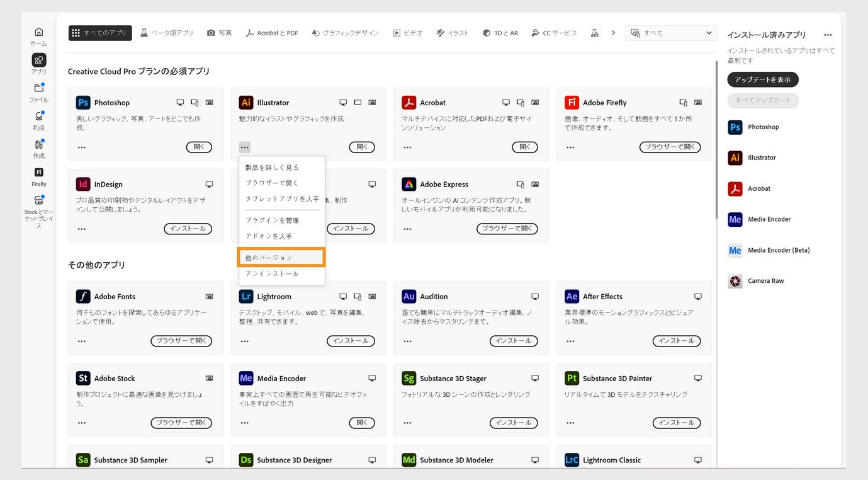Click インストール on InDesign card
Image resolution: width=868 pixels, height=480 pixels.
[188, 229]
